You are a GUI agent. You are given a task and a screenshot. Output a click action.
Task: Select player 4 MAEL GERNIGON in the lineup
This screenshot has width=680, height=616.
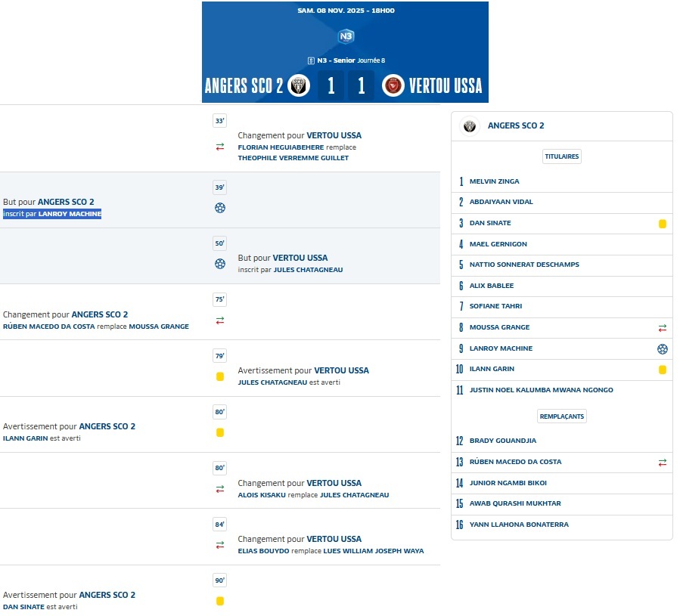pos(561,244)
